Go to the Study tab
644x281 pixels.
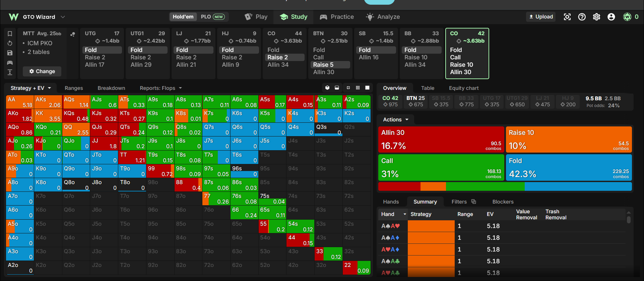(x=294, y=17)
